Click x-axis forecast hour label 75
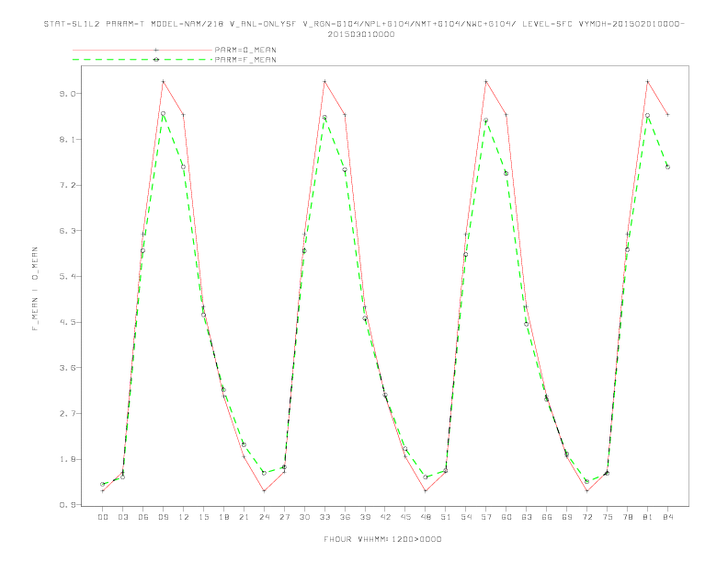This screenshot has width=728, height=563. click(608, 517)
